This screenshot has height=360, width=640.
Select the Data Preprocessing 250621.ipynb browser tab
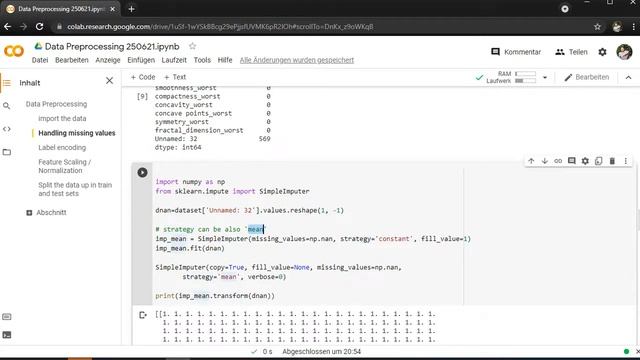(x=60, y=9)
